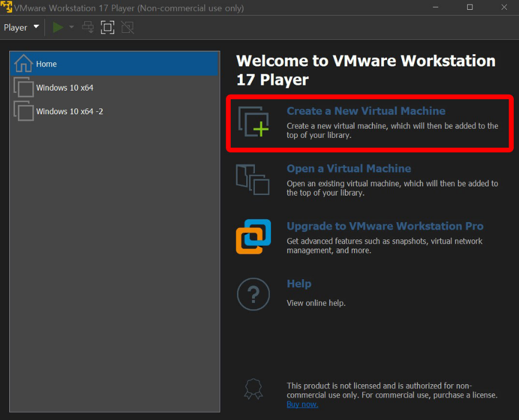The image size is (519, 420).
Task: Click the Open Virtual Machine icon
Action: pyautogui.click(x=253, y=179)
